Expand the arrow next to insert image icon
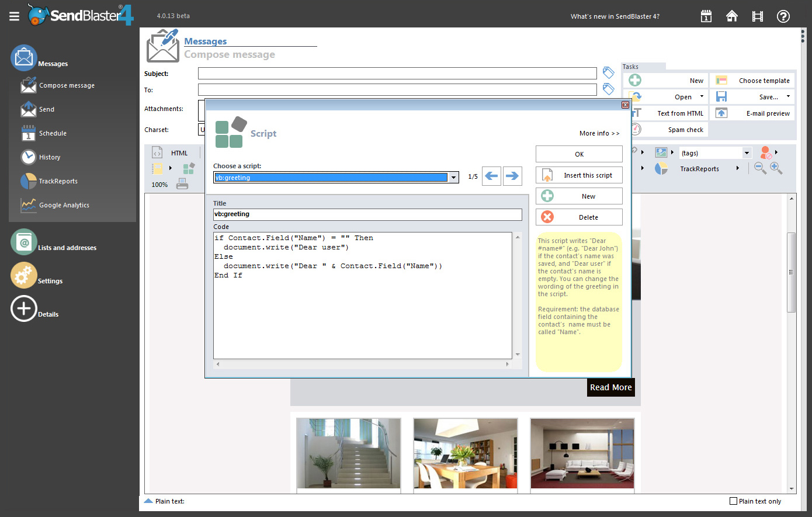Viewport: 812px width, 517px height. coord(672,152)
